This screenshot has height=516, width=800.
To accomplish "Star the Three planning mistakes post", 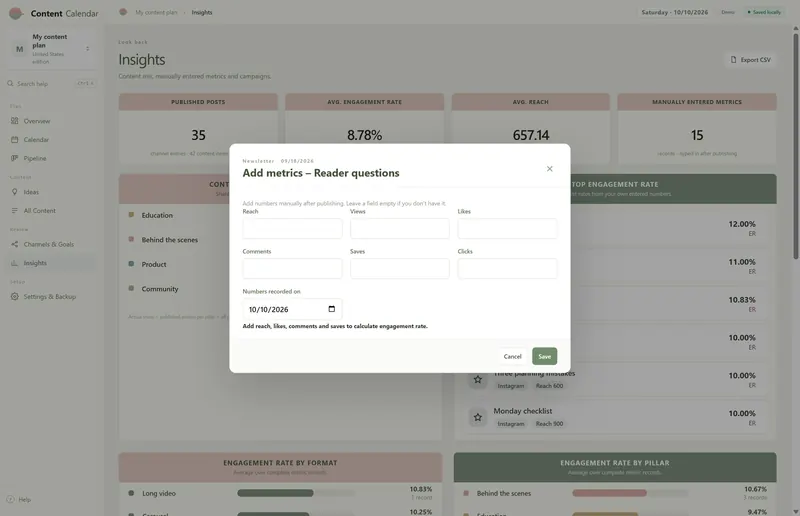I will tap(478, 379).
